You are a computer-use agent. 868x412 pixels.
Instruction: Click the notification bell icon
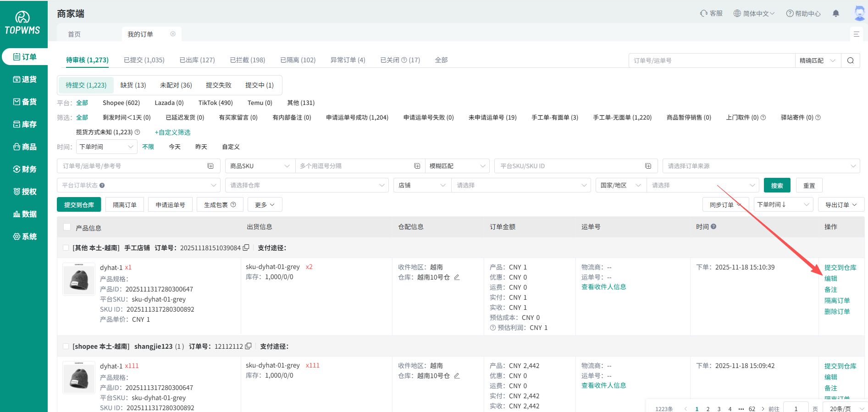pyautogui.click(x=835, y=13)
